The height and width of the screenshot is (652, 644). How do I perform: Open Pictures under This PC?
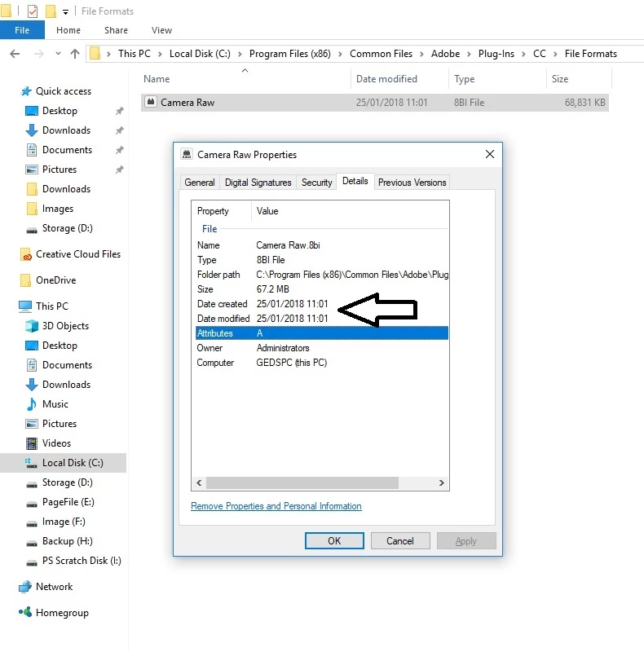tap(59, 424)
